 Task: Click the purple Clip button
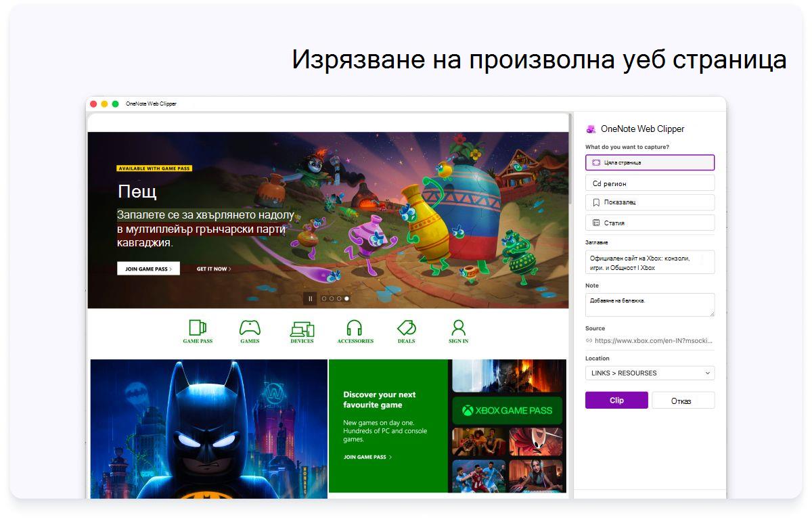pyautogui.click(x=616, y=401)
